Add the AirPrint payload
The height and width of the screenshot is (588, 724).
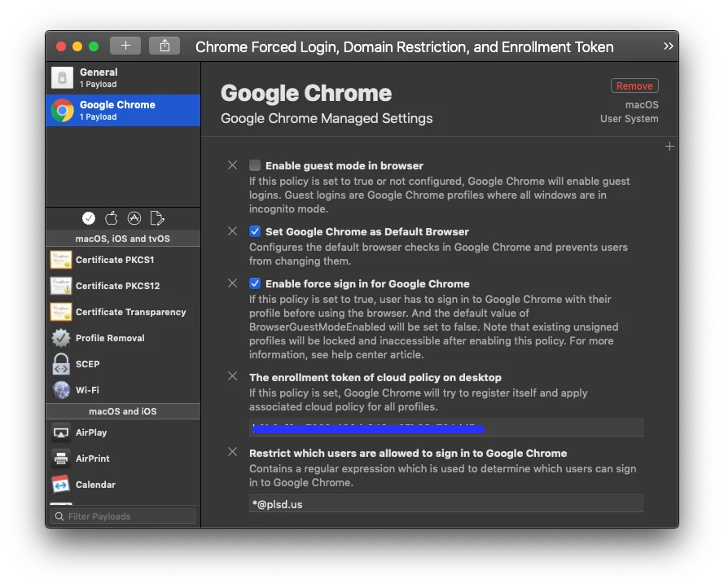(123, 459)
